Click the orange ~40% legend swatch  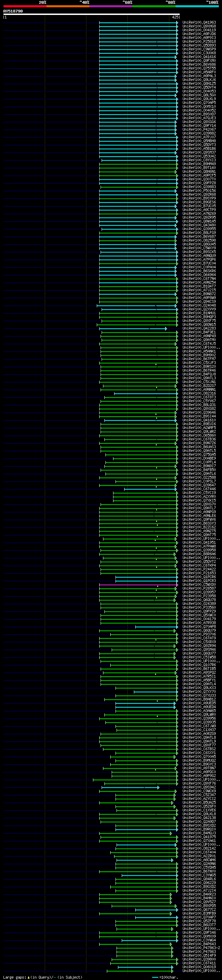(68, 6)
